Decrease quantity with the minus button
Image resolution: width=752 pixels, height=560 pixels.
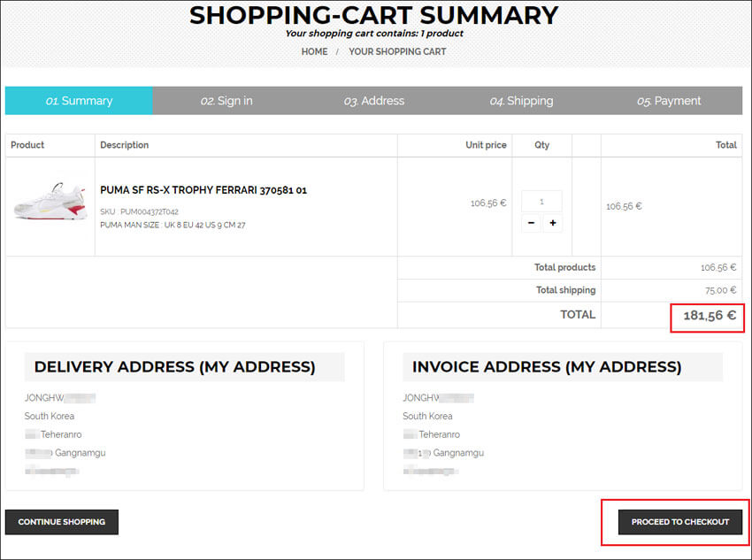point(531,223)
